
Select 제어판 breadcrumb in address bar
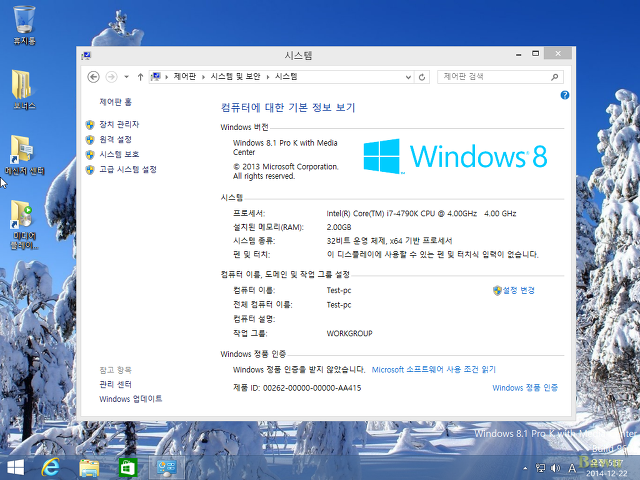tap(184, 76)
